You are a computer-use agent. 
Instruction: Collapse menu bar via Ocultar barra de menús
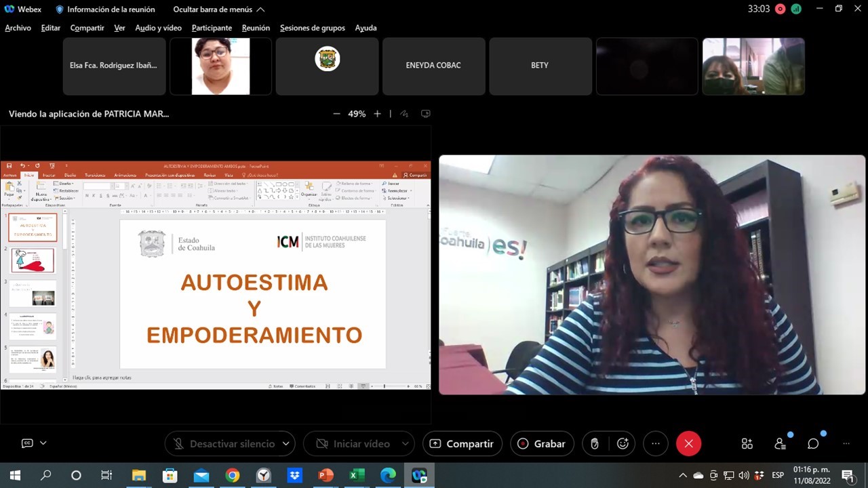(218, 9)
